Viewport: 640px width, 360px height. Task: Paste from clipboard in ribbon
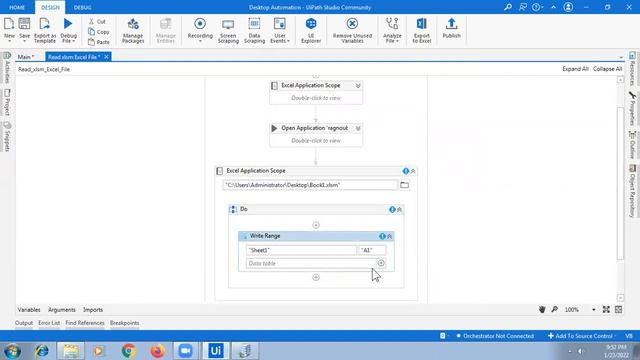[x=99, y=42]
